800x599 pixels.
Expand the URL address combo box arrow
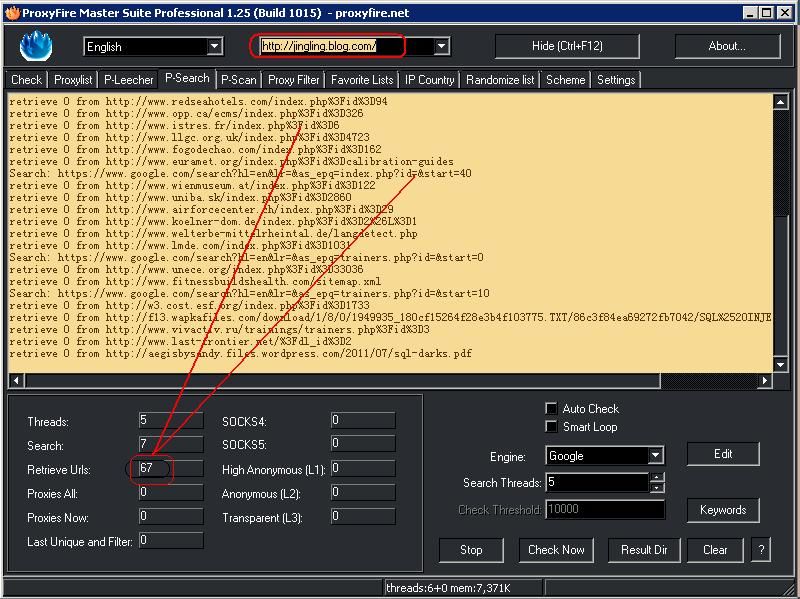point(441,46)
